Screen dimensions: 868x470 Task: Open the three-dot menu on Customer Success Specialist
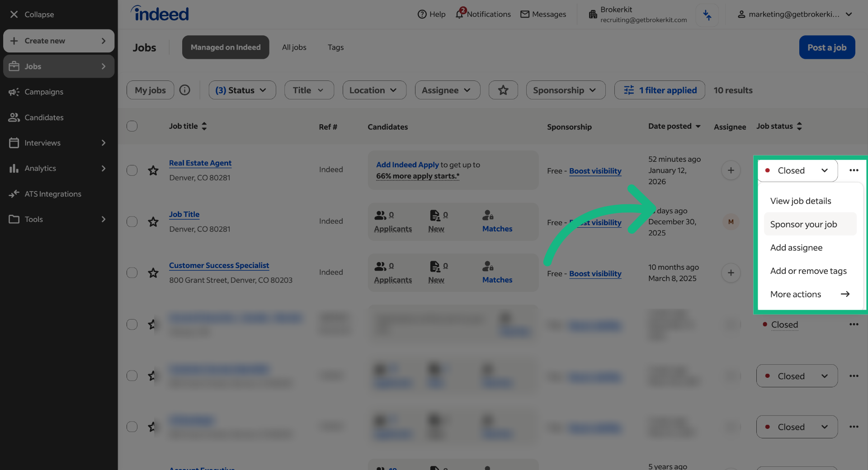pos(854,273)
